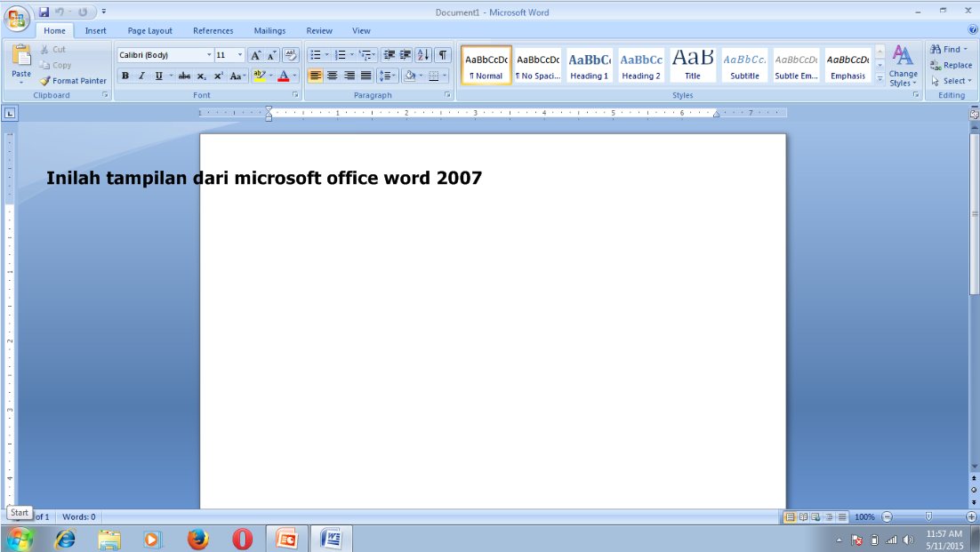This screenshot has height=552, width=980.
Task: Open the font size dropdown
Action: pyautogui.click(x=240, y=55)
